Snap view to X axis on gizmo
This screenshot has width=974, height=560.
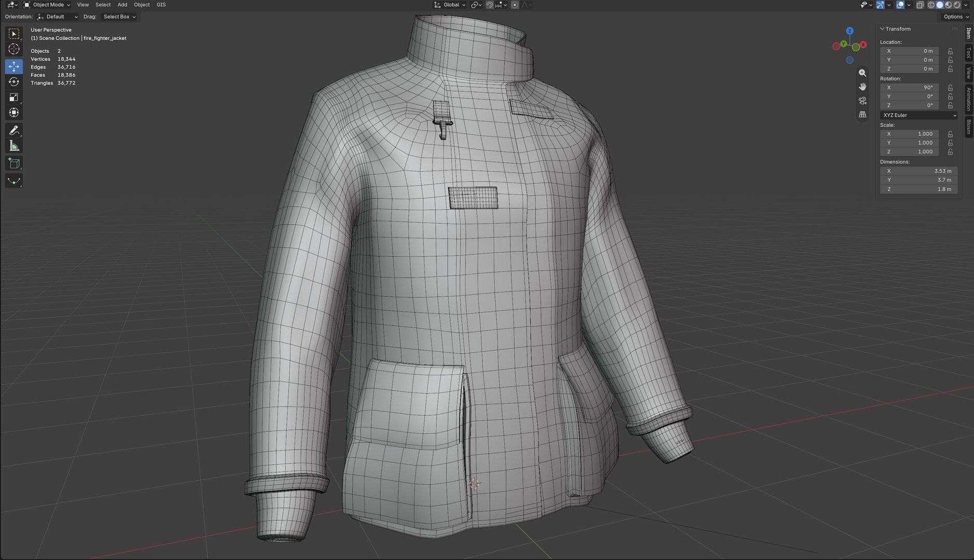click(863, 45)
